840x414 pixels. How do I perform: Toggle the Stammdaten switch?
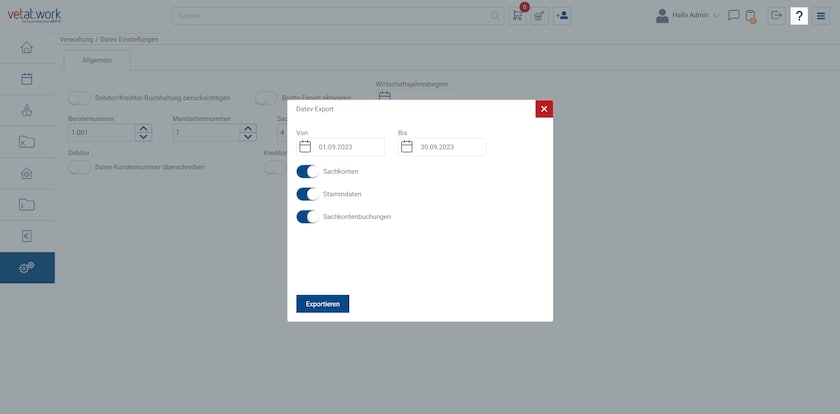pos(308,194)
